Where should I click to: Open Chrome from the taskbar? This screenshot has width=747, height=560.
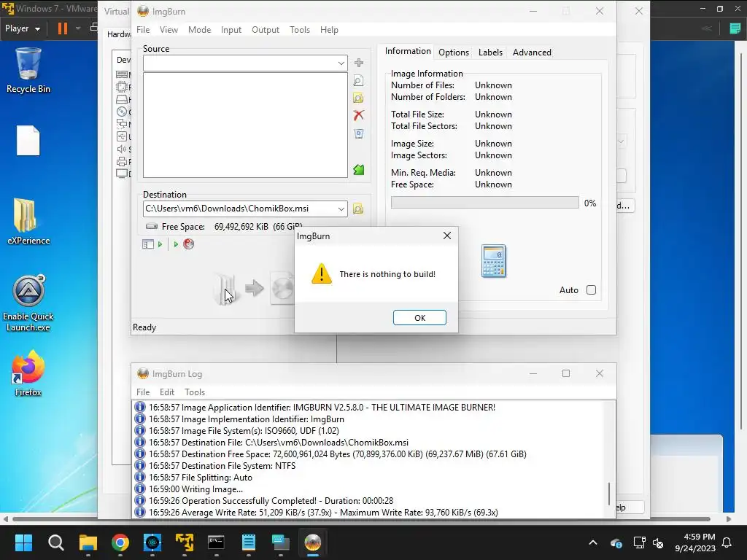[120, 542]
